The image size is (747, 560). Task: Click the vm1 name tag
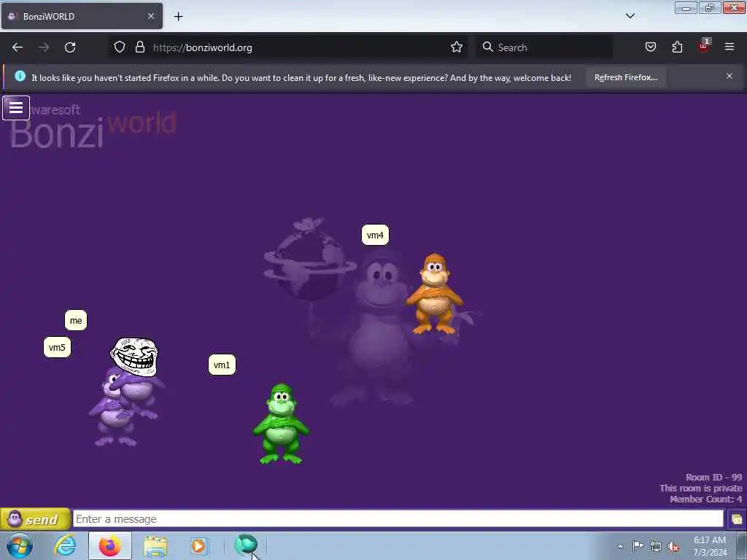tap(222, 365)
